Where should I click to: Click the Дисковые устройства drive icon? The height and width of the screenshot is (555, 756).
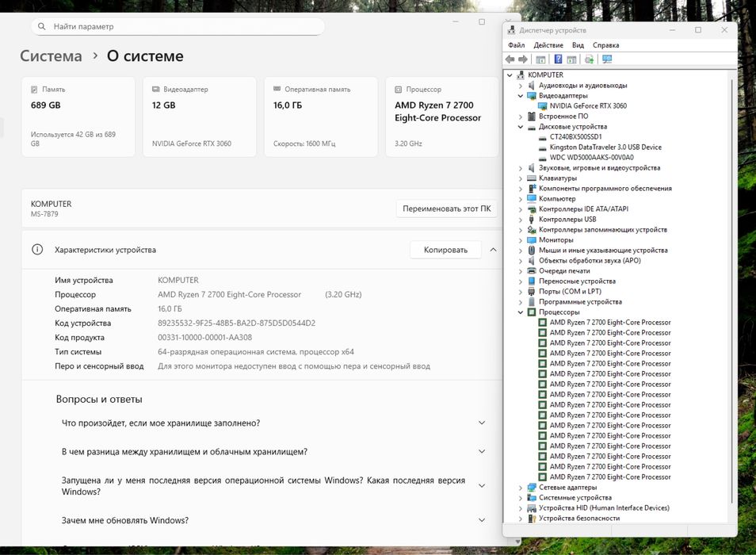click(x=531, y=127)
